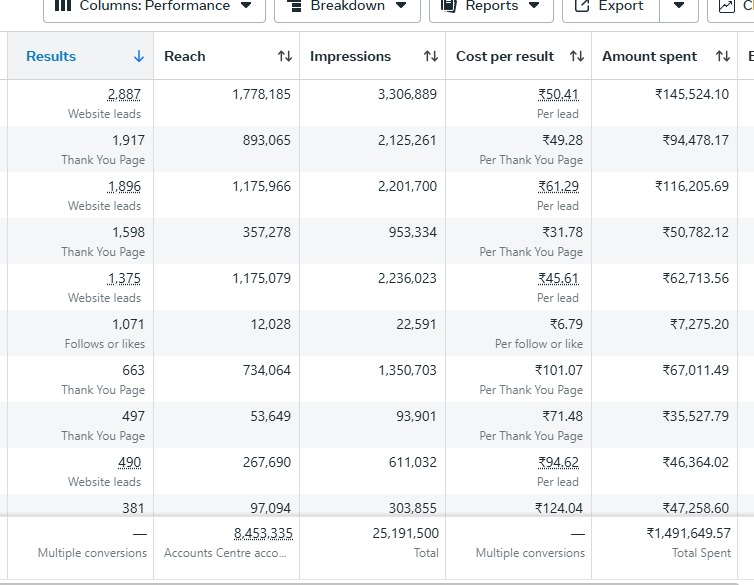
Task: Click the Export button
Action: (611, 8)
